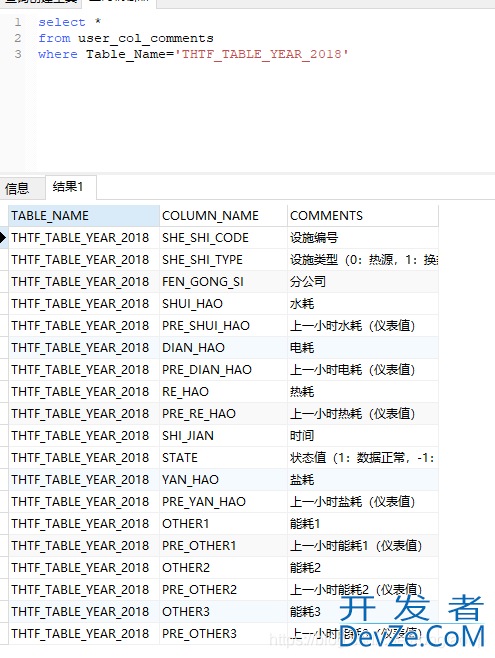Viewport: 495px width, 658px height.
Task: Click the 能耗1 comment cell
Action: [363, 524]
